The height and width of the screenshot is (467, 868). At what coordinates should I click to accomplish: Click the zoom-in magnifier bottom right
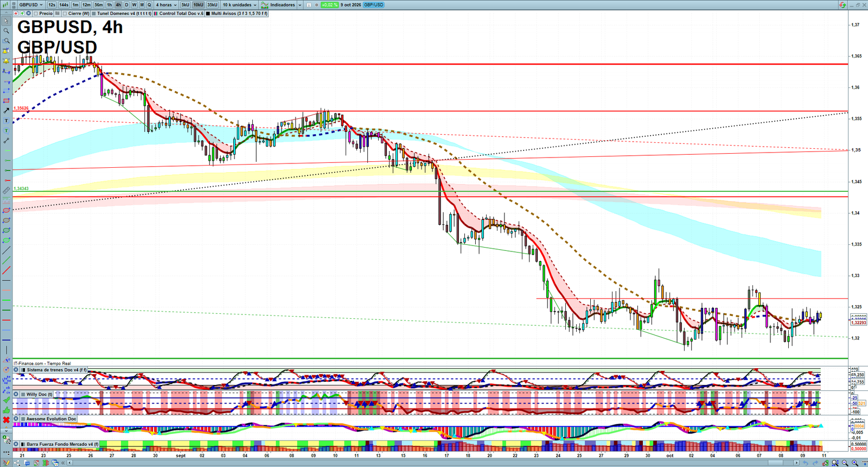coord(855,463)
